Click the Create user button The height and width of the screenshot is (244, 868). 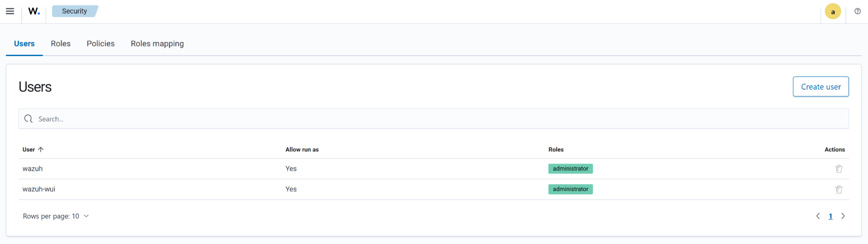click(820, 87)
